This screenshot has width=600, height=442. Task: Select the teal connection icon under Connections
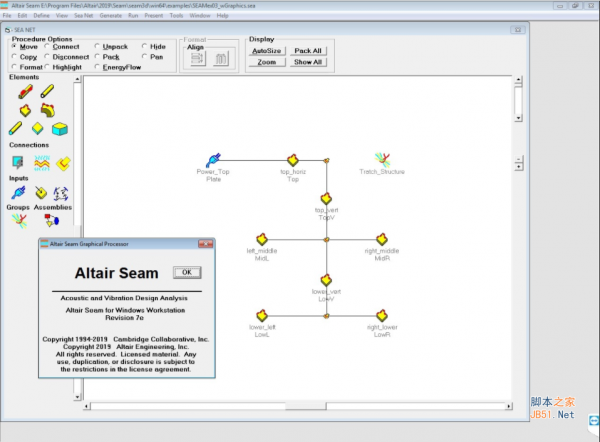18,162
